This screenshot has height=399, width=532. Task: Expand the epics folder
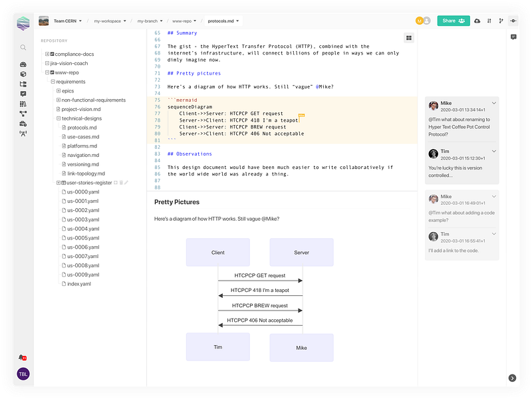point(59,90)
